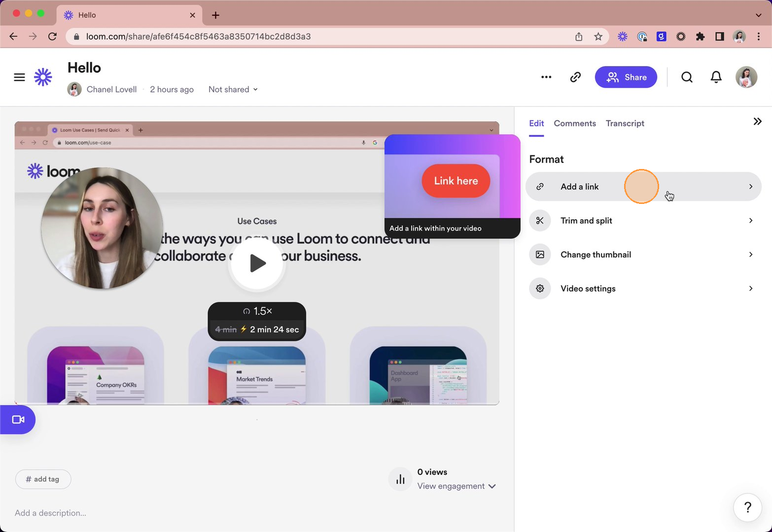Viewport: 772px width, 532px height.
Task: Open the browser Extensions puzzle icon
Action: tap(700, 36)
